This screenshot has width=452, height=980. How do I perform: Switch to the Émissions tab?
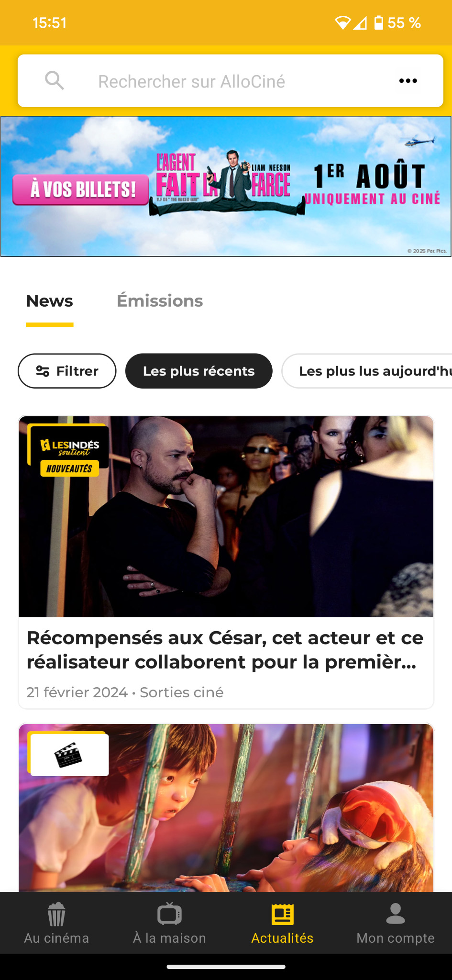pos(160,301)
